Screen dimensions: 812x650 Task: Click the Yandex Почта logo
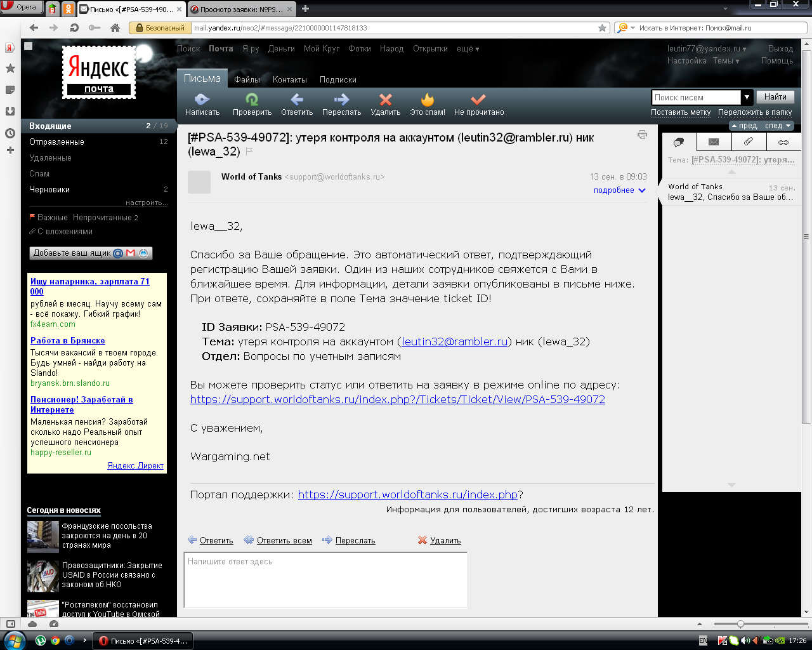click(99, 72)
